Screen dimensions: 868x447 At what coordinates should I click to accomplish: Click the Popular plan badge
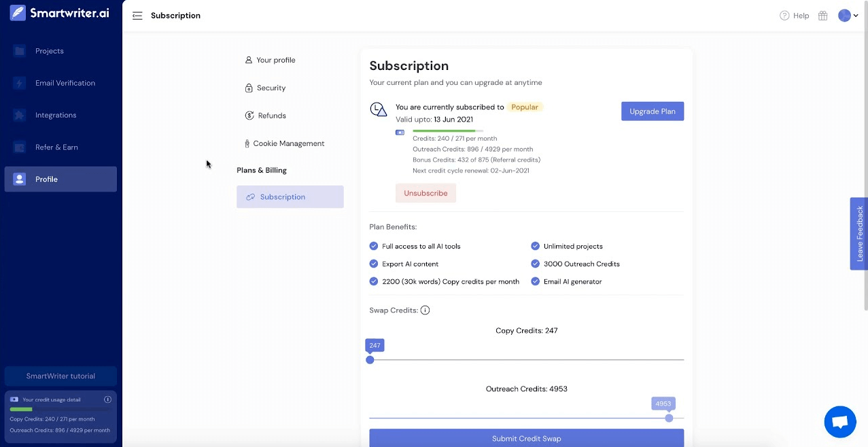pyautogui.click(x=525, y=107)
